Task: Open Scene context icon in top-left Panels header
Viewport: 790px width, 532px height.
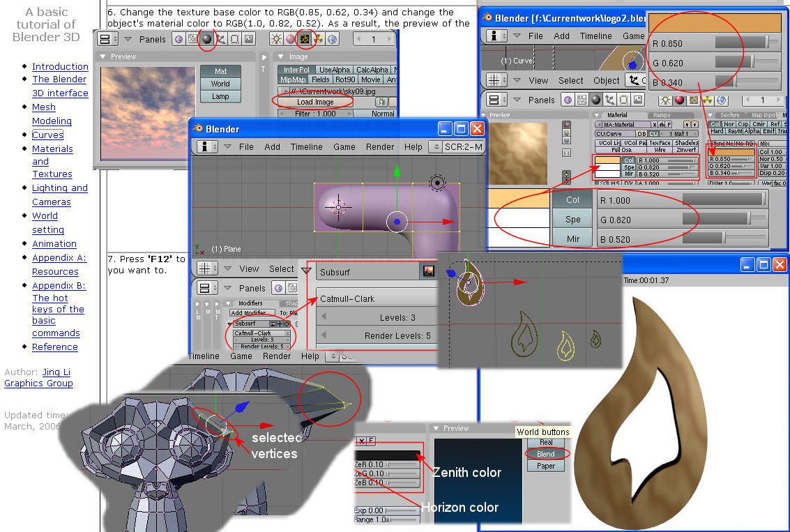Action: (x=249, y=39)
